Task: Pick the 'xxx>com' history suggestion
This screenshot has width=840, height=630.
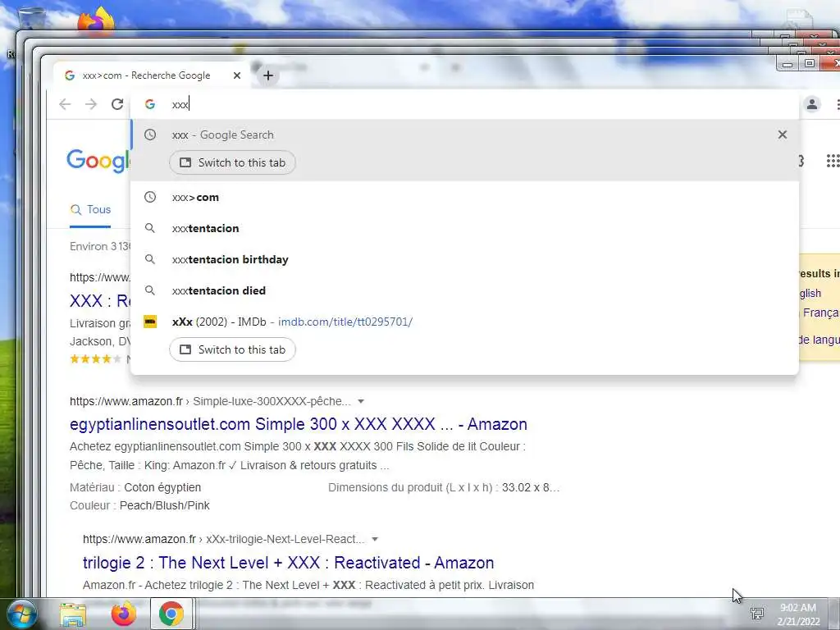Action: tap(465, 197)
